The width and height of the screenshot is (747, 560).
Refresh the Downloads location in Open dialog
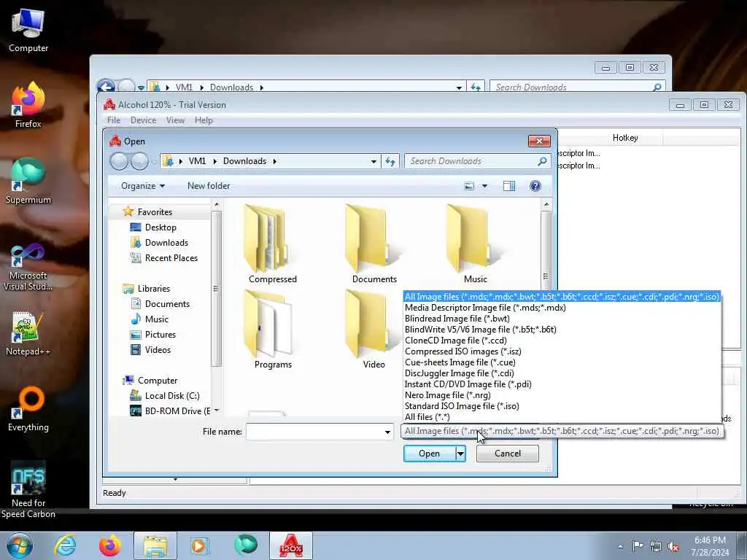390,161
